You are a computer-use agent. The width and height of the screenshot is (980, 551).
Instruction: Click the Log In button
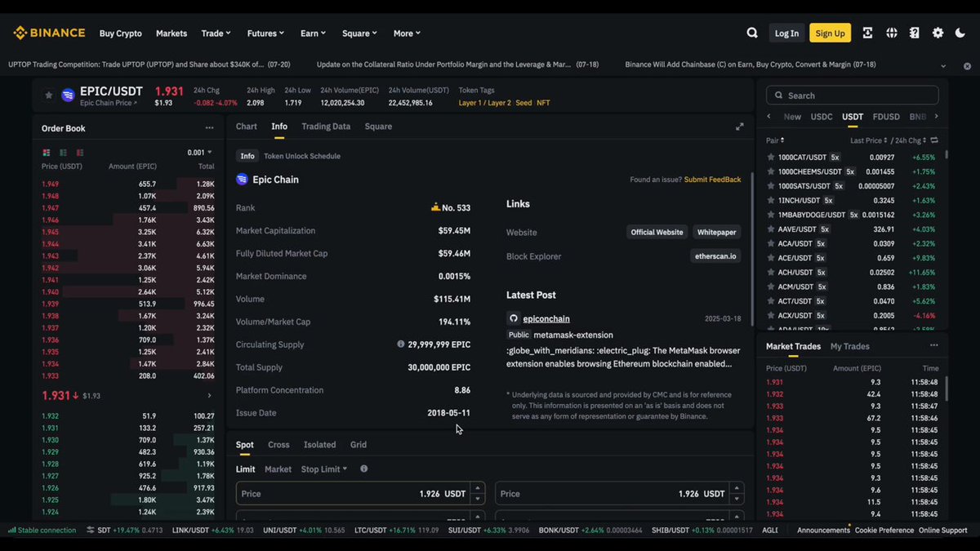pyautogui.click(x=786, y=33)
